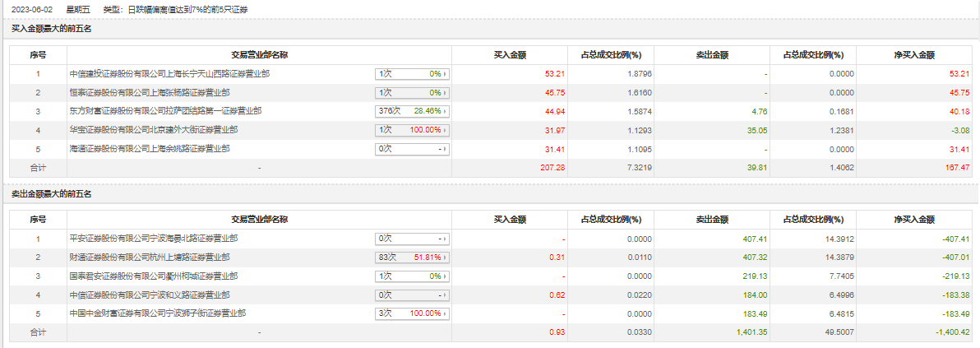The width and height of the screenshot is (980, 348).
Task: Open 海通证券上海余姚路证券营业部 link
Action: [150, 149]
